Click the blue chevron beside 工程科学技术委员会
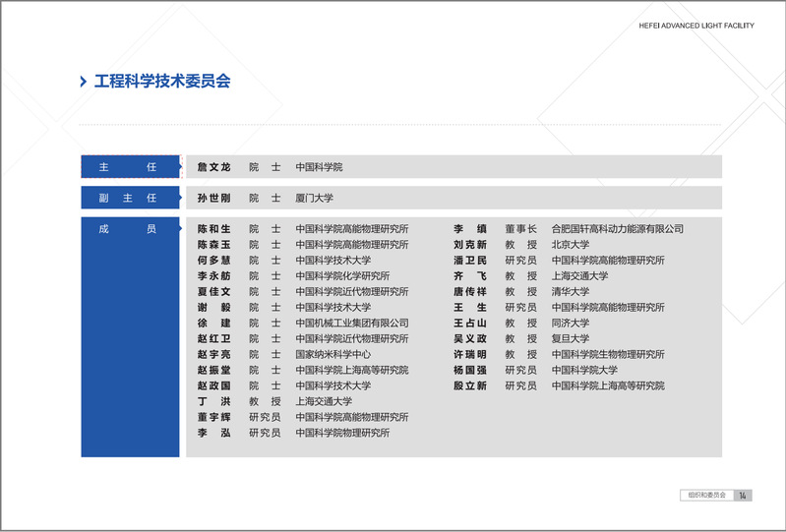The image size is (786, 532). pos(84,82)
